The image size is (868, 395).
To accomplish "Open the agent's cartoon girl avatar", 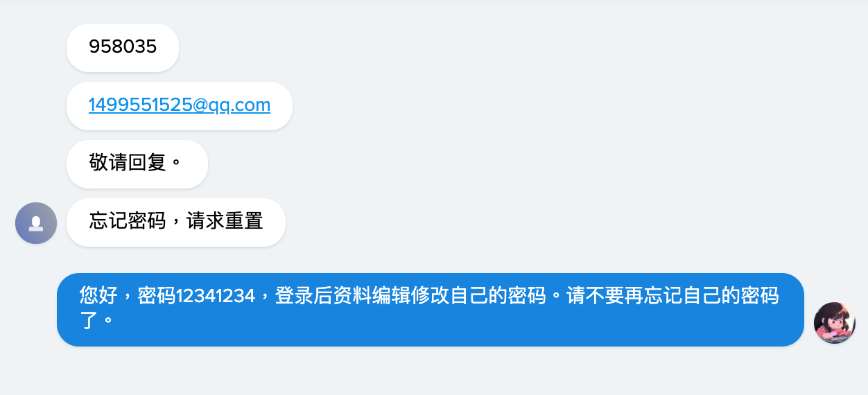I will point(834,323).
